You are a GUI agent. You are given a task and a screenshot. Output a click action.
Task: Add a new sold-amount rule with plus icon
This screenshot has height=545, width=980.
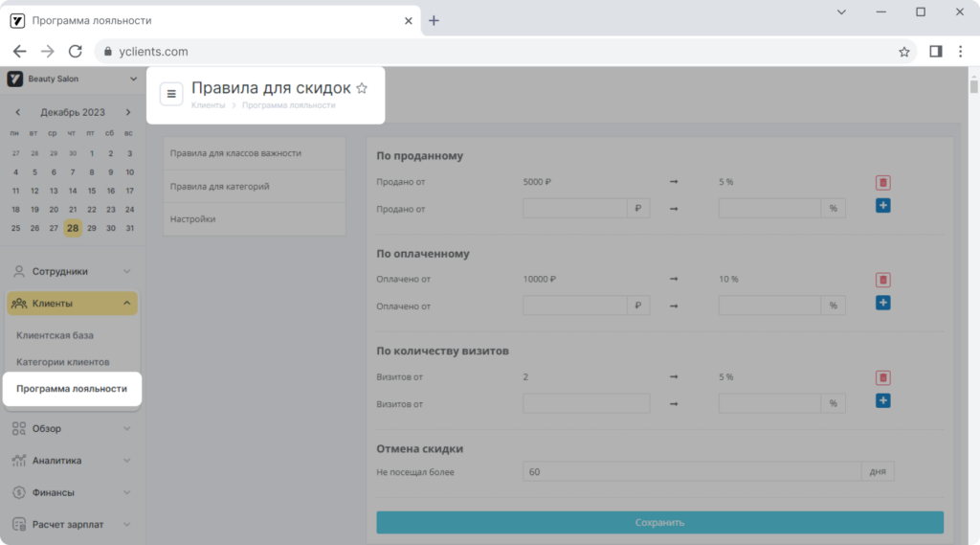coord(882,206)
